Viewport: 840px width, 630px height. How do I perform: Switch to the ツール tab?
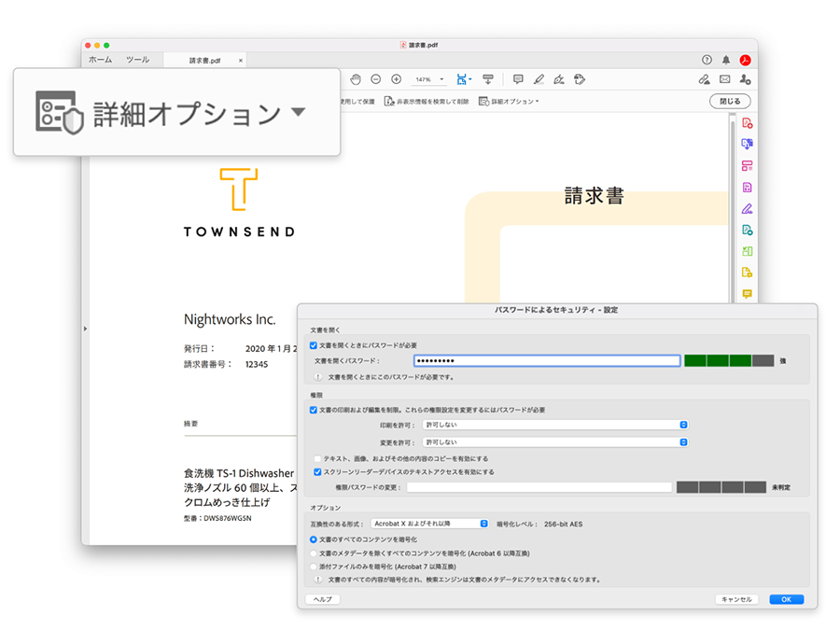[137, 60]
